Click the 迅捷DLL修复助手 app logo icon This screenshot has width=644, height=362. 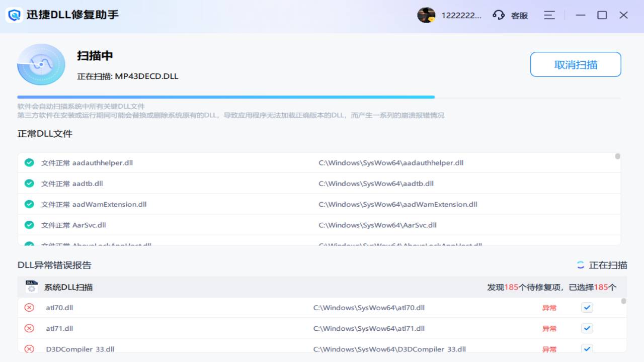15,15
